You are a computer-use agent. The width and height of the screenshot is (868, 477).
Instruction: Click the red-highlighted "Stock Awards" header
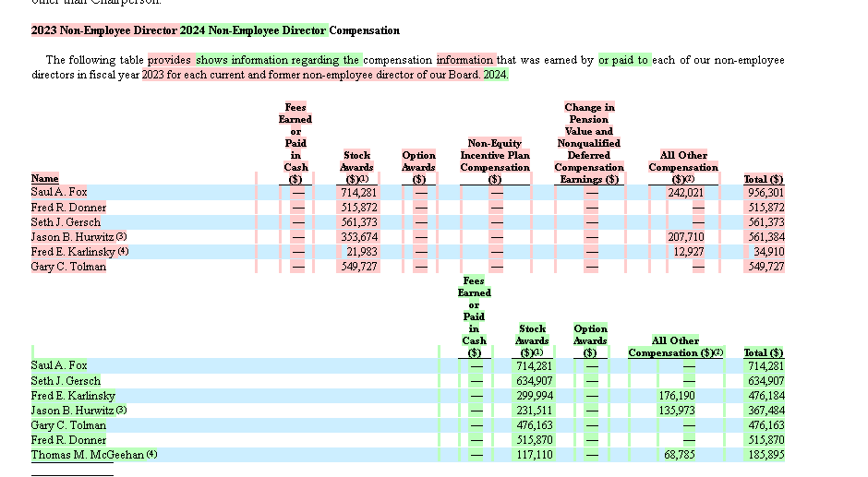tap(356, 167)
